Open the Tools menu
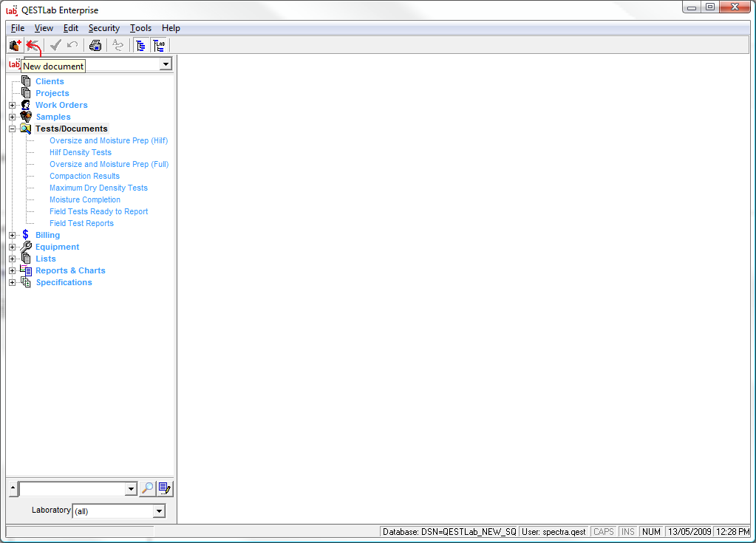 pos(140,28)
